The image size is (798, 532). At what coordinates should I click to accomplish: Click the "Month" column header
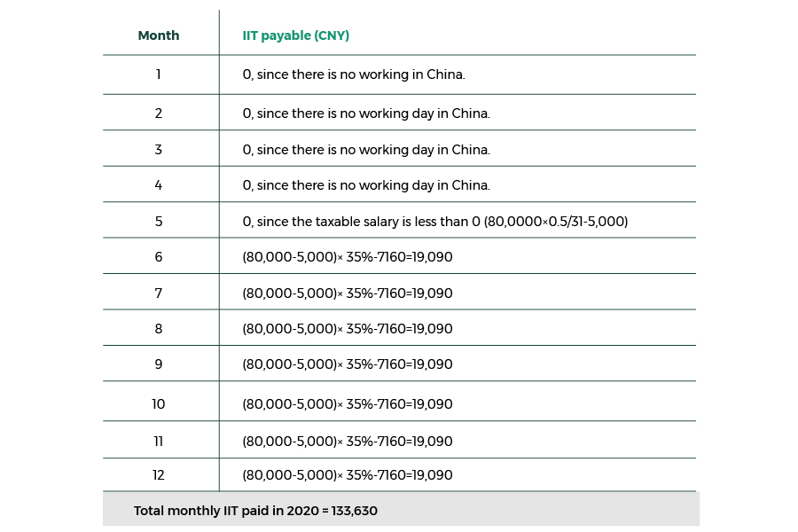(x=159, y=36)
